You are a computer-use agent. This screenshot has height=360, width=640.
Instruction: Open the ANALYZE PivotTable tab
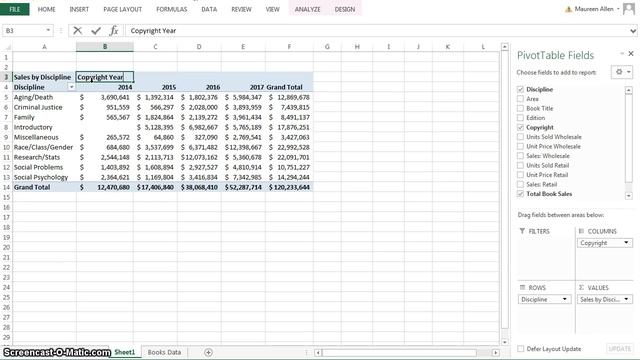tap(307, 9)
